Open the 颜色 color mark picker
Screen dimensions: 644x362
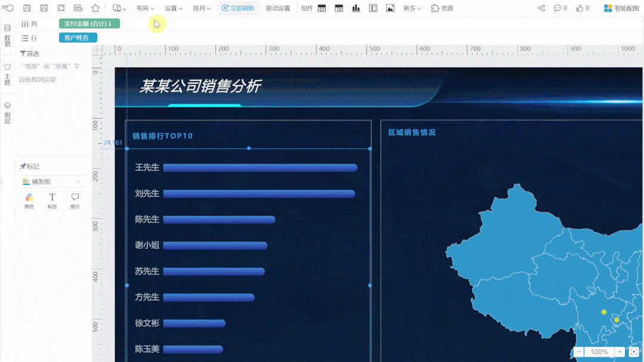click(x=29, y=200)
